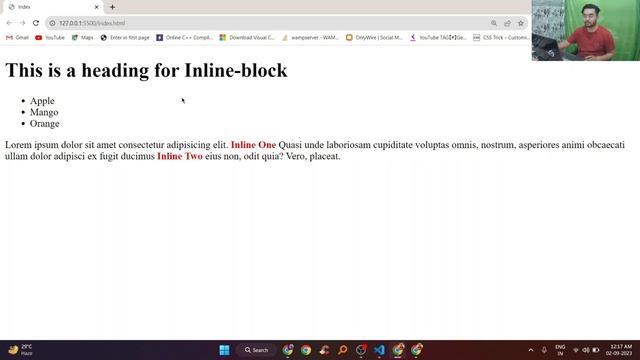This screenshot has width=640, height=360.
Task: Open the Maps bookmark
Action: tap(82, 38)
